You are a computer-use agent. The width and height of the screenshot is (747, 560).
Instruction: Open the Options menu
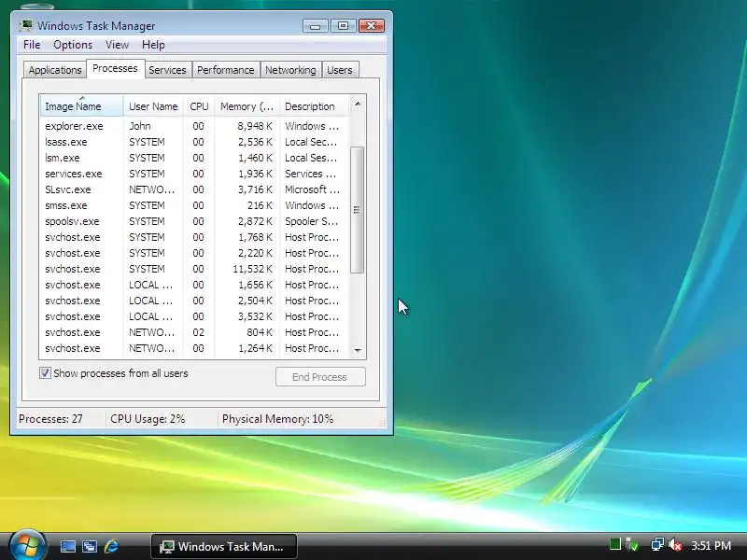click(73, 45)
